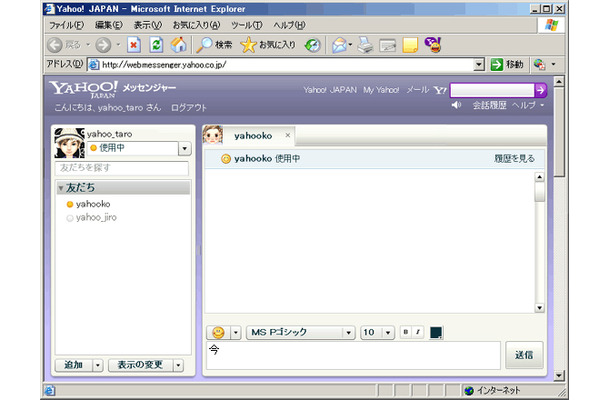Click the IE Forward arrow button
This screenshot has height=400, width=610.
(x=103, y=45)
